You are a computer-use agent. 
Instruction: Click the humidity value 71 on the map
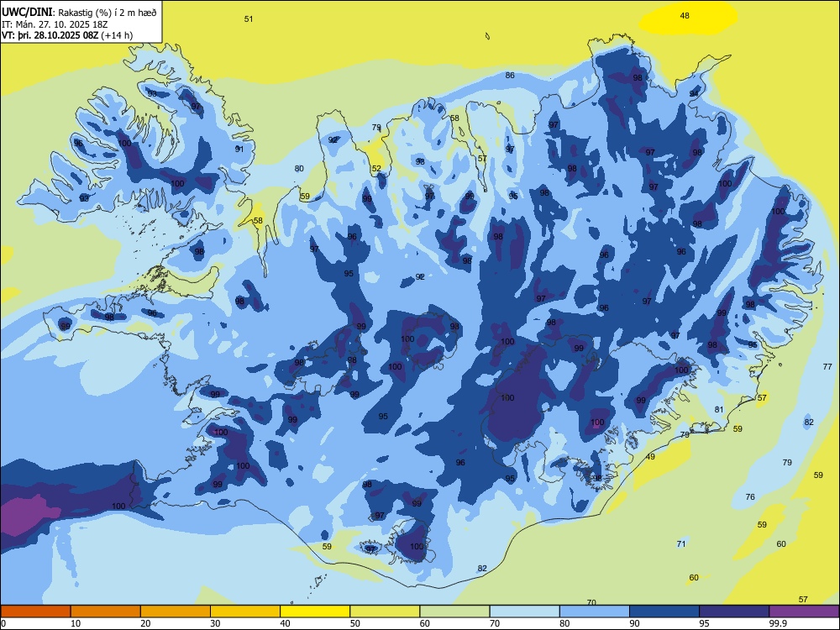tap(681, 543)
